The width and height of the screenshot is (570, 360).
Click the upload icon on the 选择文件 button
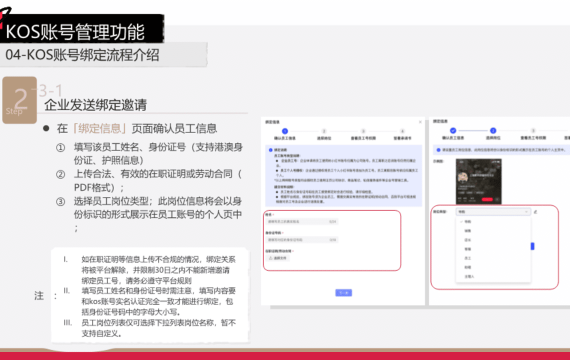click(x=270, y=258)
